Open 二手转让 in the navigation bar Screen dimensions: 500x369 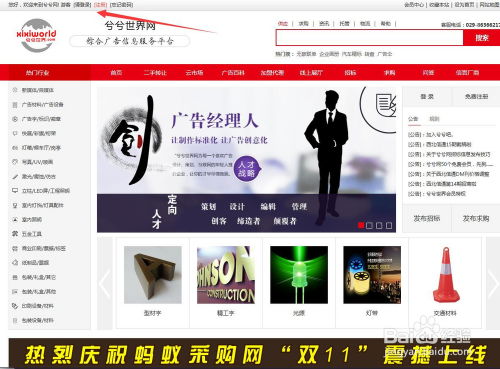tap(155, 73)
